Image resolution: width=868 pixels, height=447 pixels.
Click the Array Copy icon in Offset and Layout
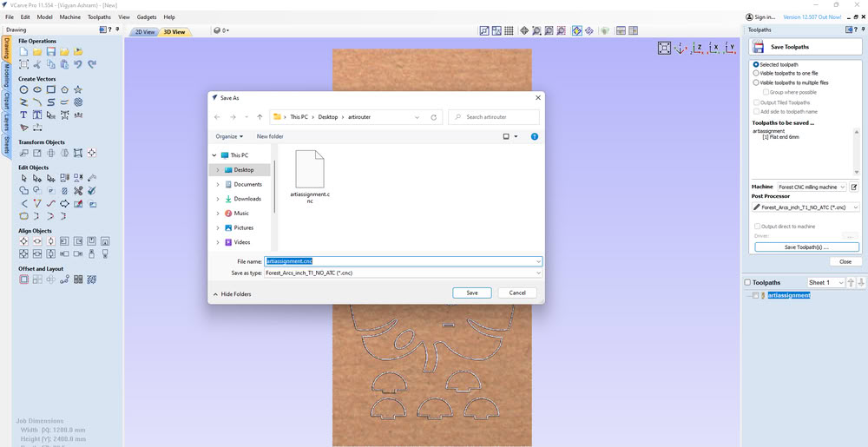pyautogui.click(x=37, y=279)
